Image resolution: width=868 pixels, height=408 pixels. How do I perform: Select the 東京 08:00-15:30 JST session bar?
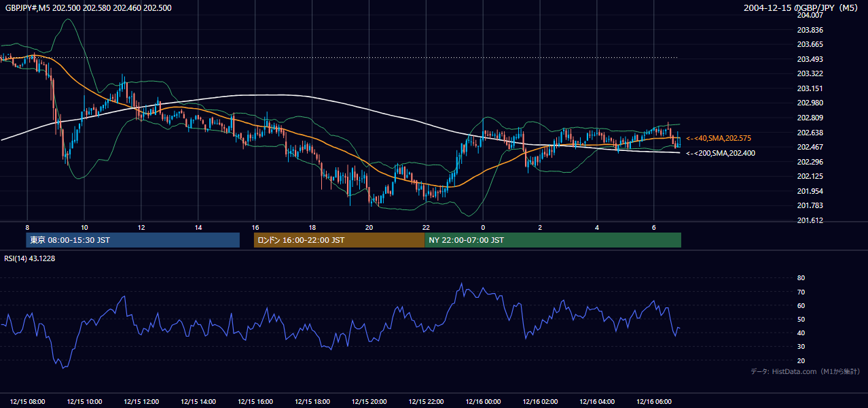132,240
